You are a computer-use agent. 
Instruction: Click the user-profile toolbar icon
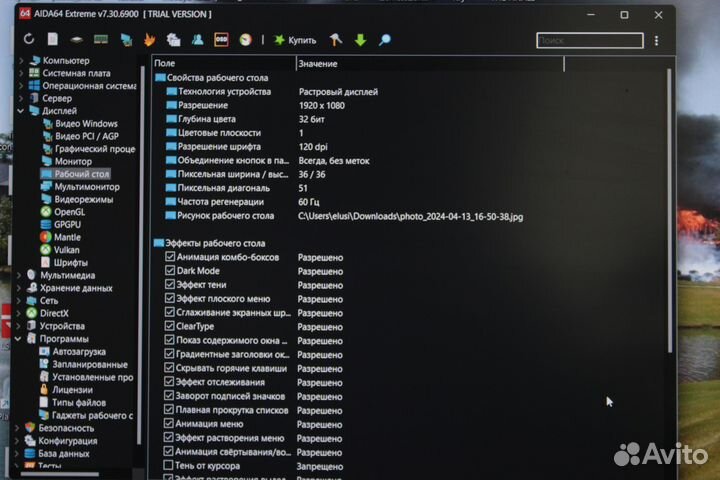pyautogui.click(x=198, y=40)
